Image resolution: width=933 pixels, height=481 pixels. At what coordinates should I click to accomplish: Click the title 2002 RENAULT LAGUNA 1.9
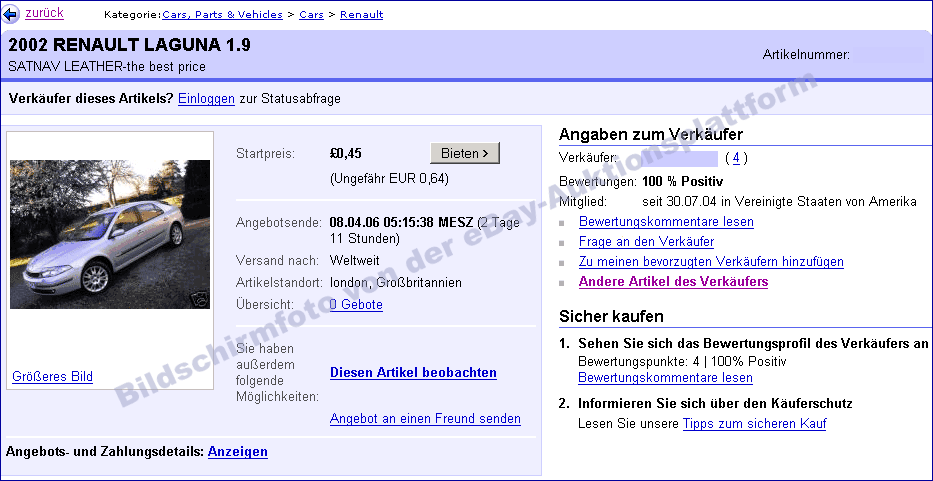pos(130,46)
